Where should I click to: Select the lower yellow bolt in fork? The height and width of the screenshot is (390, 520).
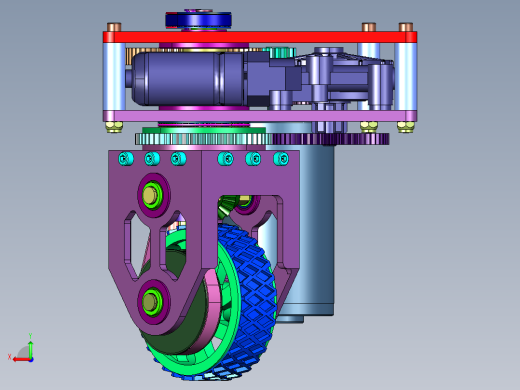[x=150, y=302]
